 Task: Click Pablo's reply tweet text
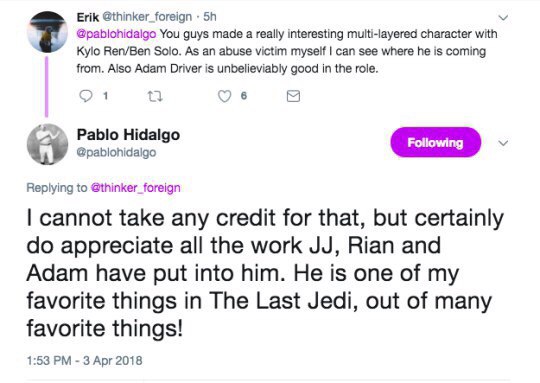coord(265,273)
